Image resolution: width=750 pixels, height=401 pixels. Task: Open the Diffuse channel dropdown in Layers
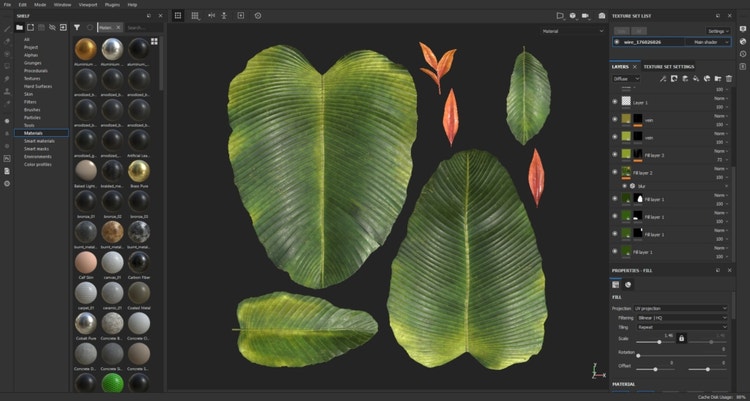626,78
